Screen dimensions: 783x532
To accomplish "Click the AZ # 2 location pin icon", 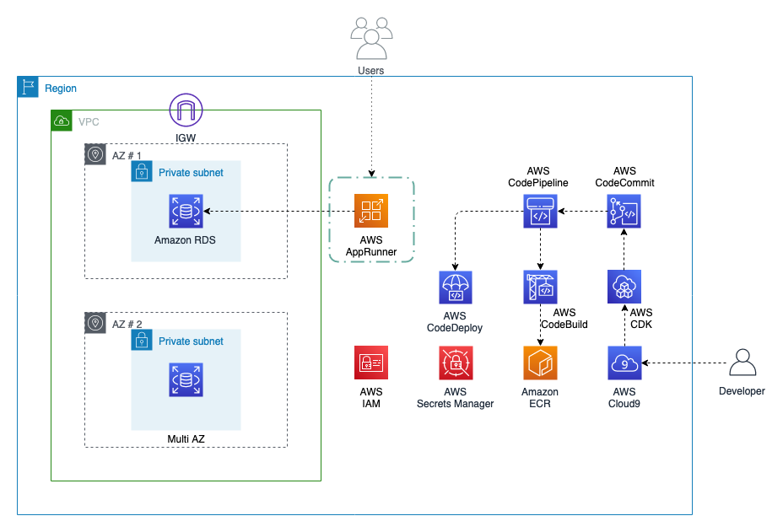I will (x=94, y=323).
